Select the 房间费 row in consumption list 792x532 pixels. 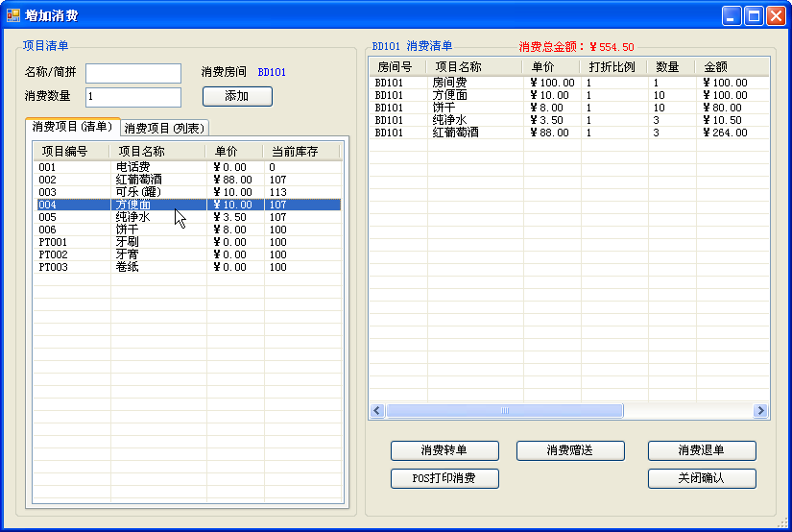pyautogui.click(x=569, y=83)
